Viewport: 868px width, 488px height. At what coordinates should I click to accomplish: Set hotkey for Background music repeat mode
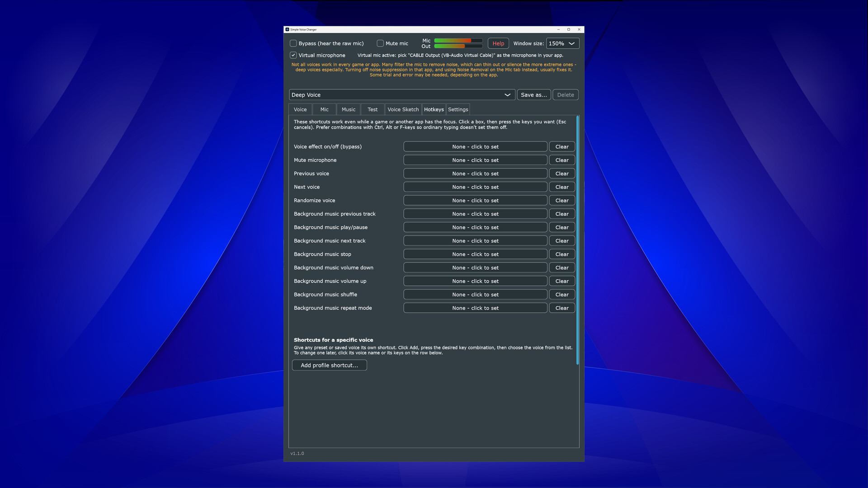(475, 308)
